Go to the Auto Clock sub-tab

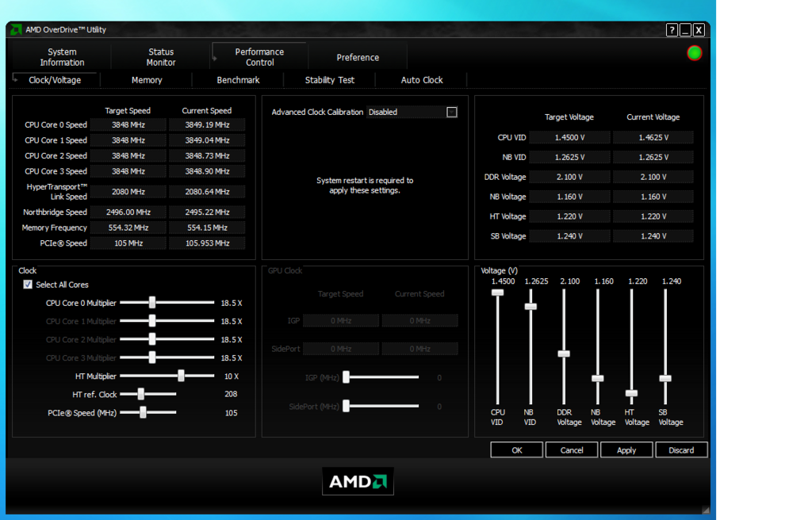click(422, 80)
